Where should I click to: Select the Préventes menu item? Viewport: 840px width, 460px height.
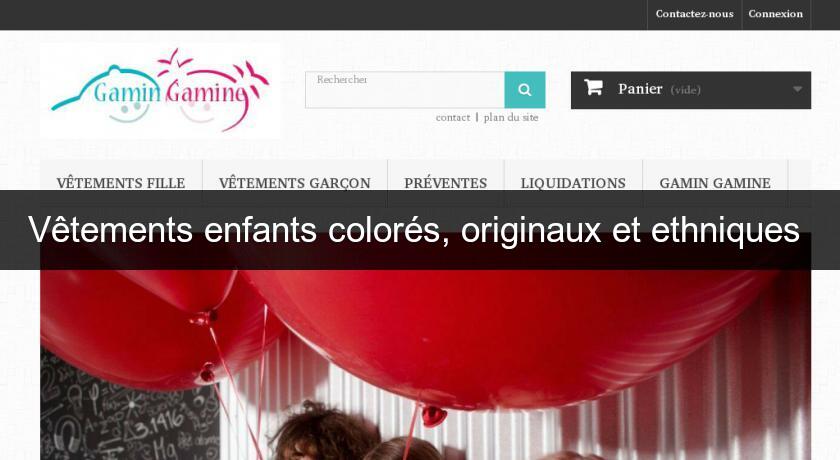pyautogui.click(x=446, y=183)
